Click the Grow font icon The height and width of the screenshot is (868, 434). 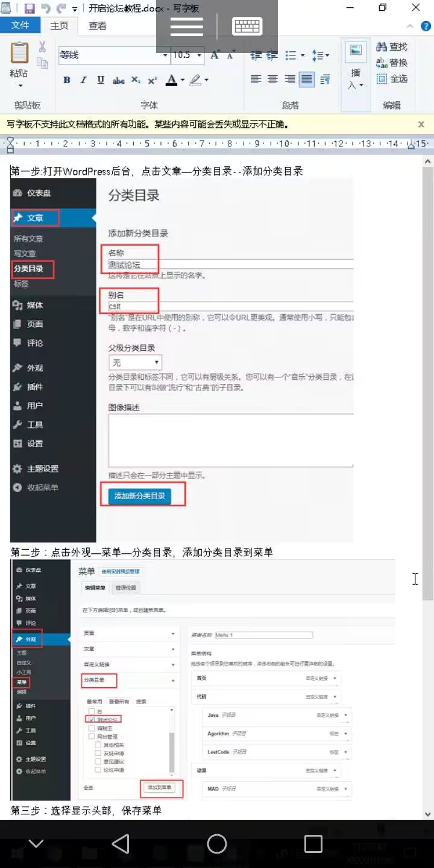click(215, 55)
